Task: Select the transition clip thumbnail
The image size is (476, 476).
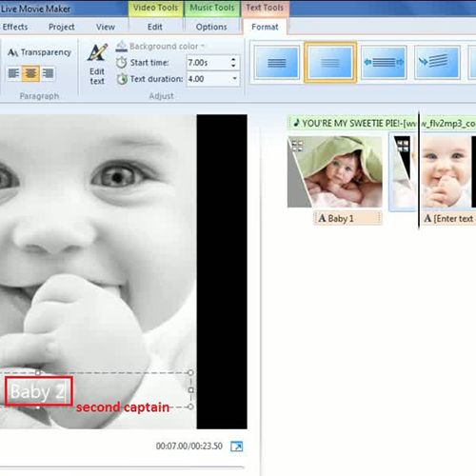Action: pos(403,171)
